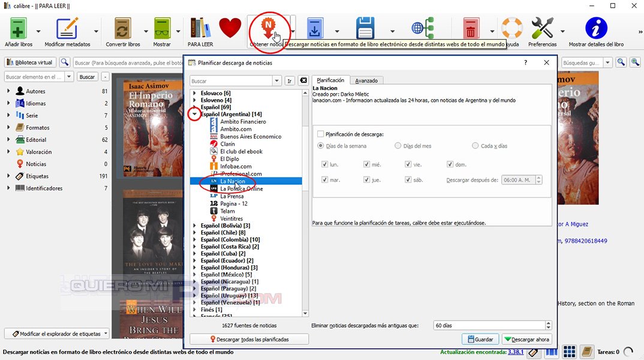Click the red heart donate icon
This screenshot has height=360, width=644.
230,28
